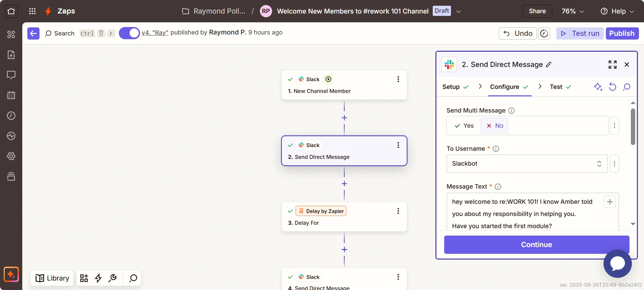Show info for Send Multi Message
The image size is (644, 290).
click(x=511, y=111)
